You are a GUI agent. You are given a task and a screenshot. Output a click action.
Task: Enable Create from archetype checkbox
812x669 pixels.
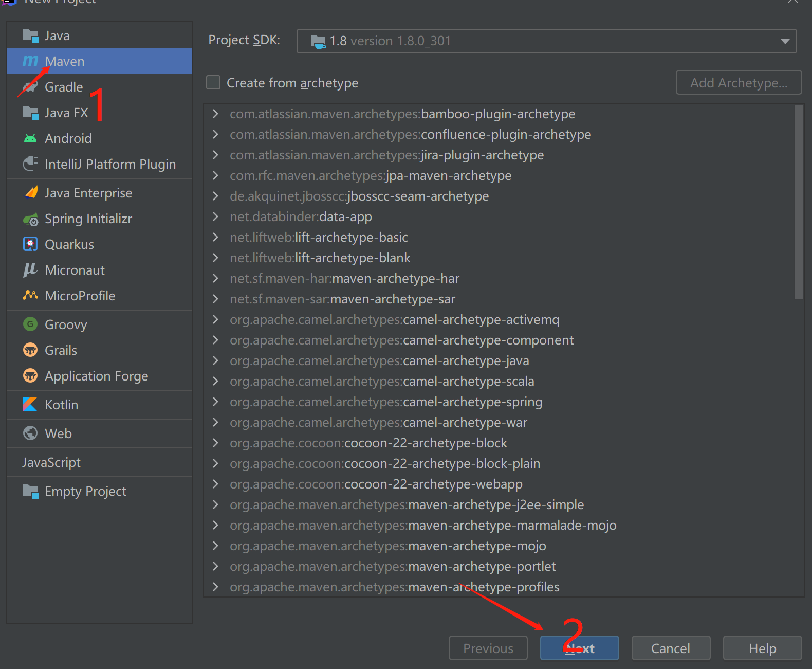213,83
